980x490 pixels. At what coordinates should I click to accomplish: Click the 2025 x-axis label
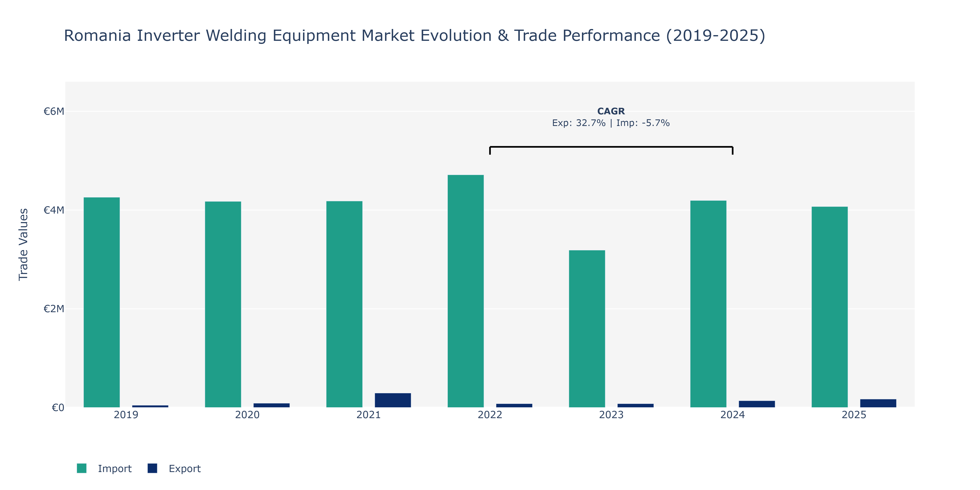pyautogui.click(x=854, y=415)
